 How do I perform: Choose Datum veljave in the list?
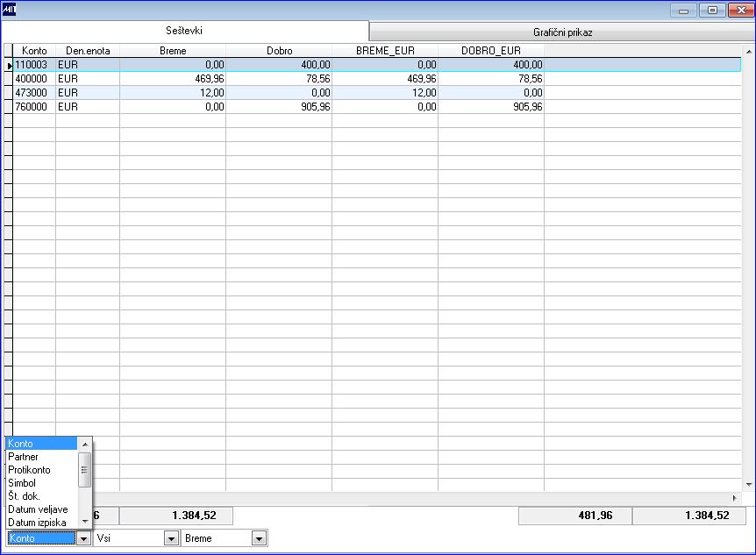[x=41, y=509]
